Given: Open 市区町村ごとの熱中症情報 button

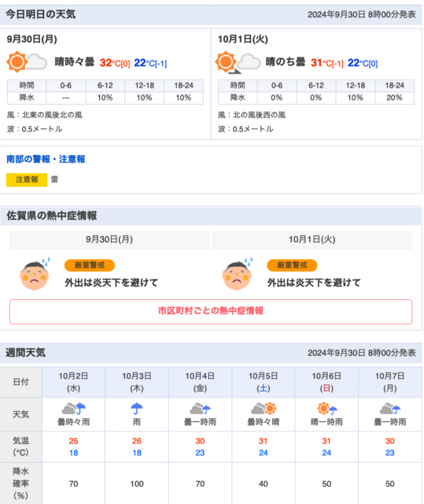Looking at the screenshot, I should pos(211,312).
